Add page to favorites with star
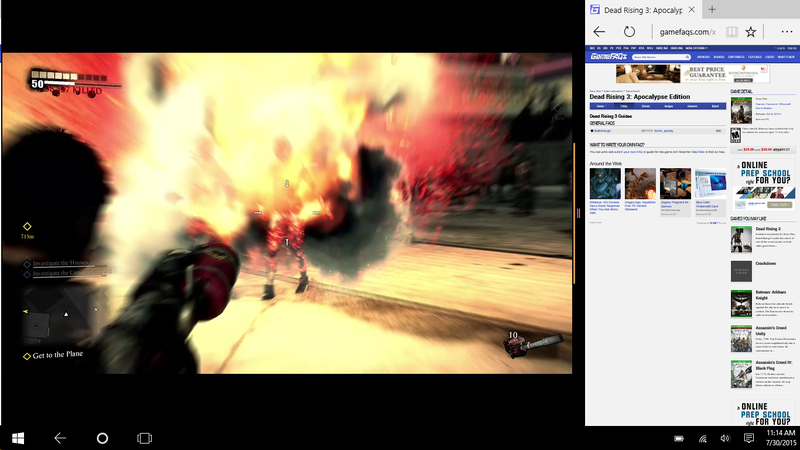The image size is (800, 450). [x=751, y=32]
